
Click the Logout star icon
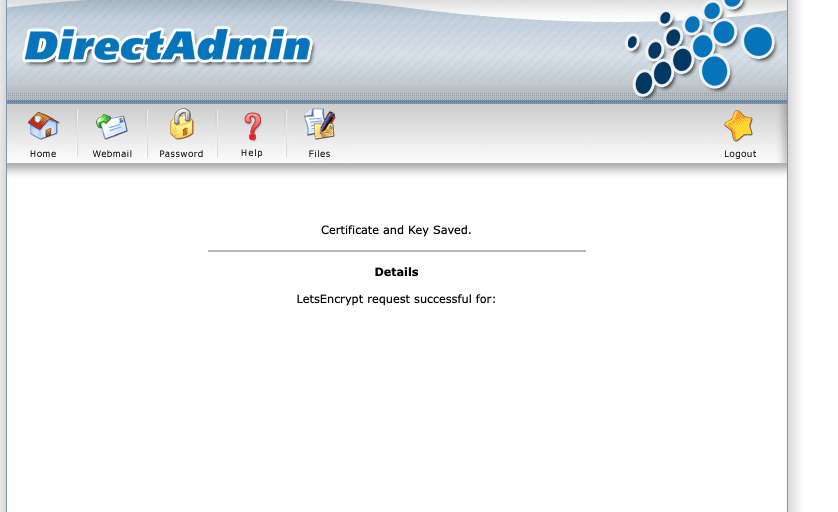(x=739, y=126)
